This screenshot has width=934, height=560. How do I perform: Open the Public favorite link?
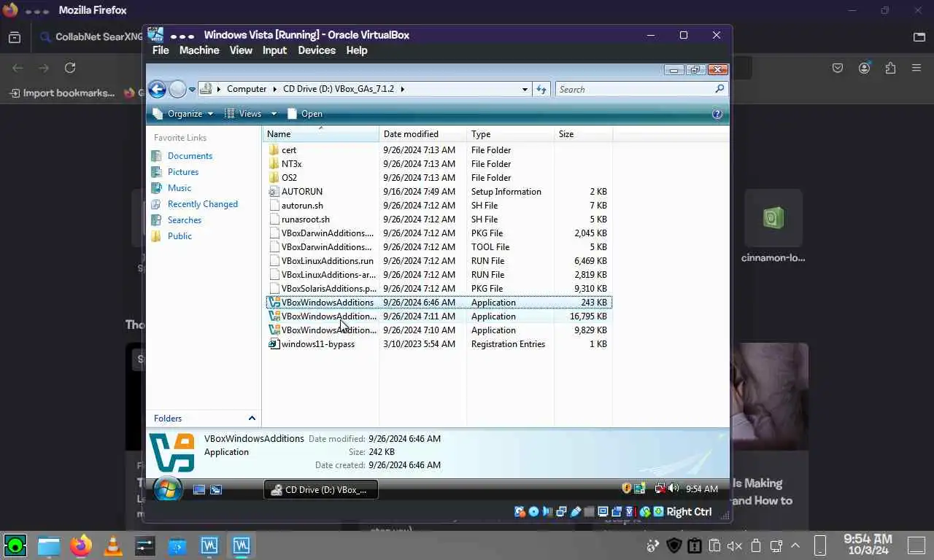click(180, 236)
